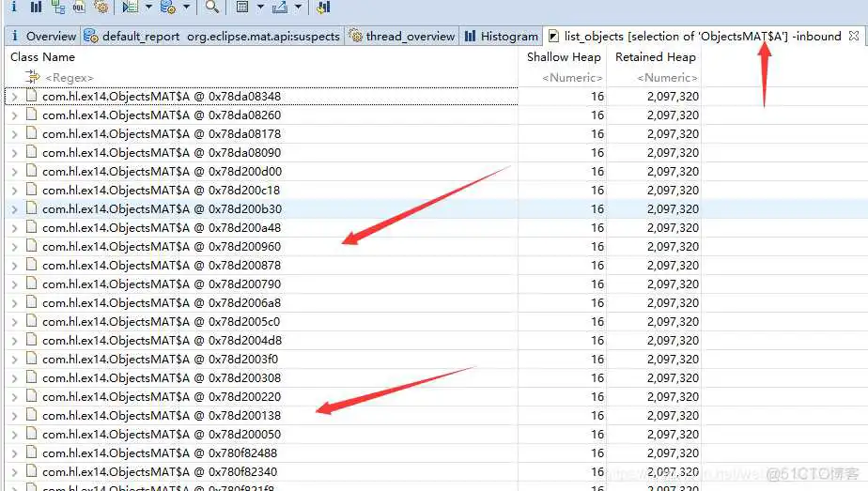Click the Overview info icon in toolbar

click(x=13, y=7)
